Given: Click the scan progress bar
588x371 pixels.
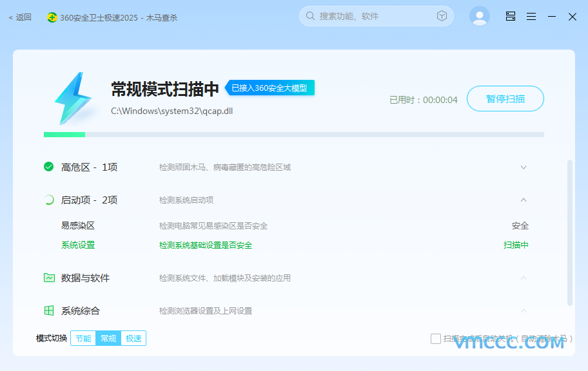Looking at the screenshot, I should pyautogui.click(x=293, y=135).
